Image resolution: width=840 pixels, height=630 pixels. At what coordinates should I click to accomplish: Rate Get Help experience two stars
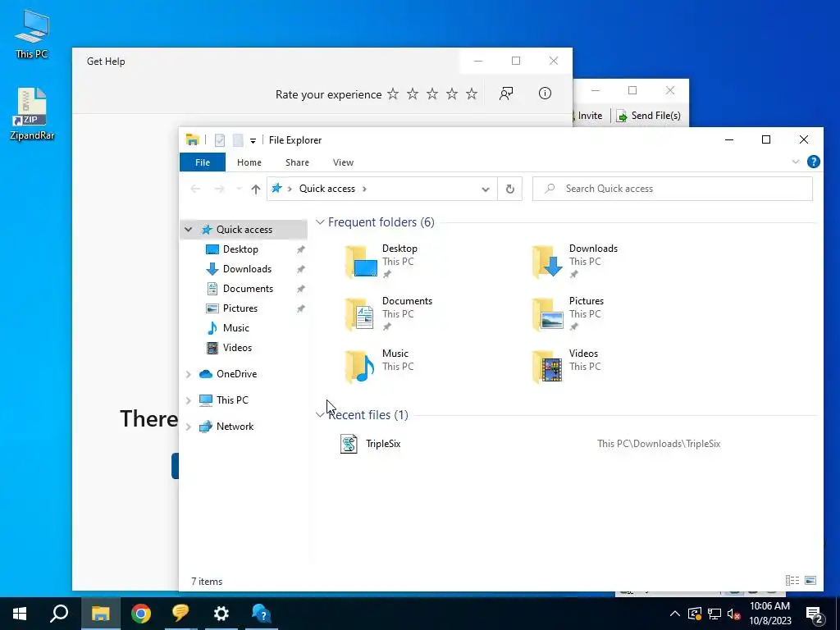point(413,94)
